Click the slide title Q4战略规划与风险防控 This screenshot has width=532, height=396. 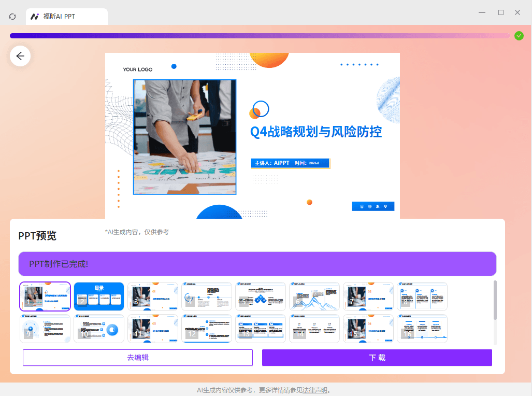[x=316, y=132]
